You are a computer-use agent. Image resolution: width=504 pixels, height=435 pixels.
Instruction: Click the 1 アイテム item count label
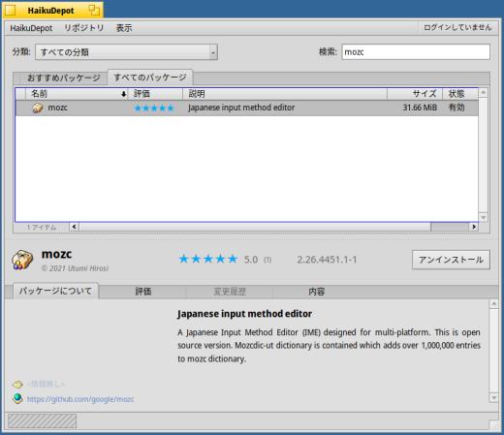[42, 228]
